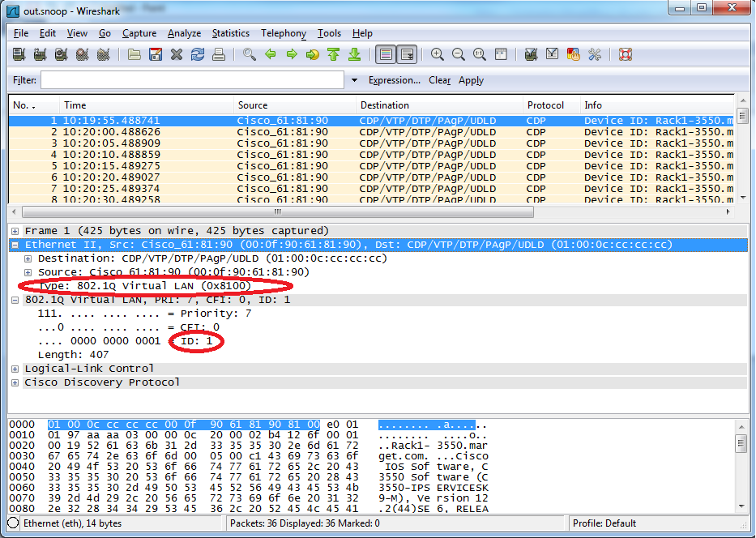The image size is (756, 538).
Task: Open the Help menu
Action: point(362,33)
